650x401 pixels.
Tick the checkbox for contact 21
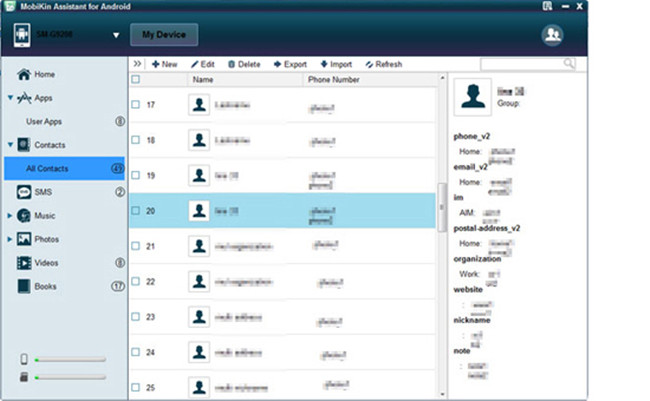pyautogui.click(x=136, y=246)
